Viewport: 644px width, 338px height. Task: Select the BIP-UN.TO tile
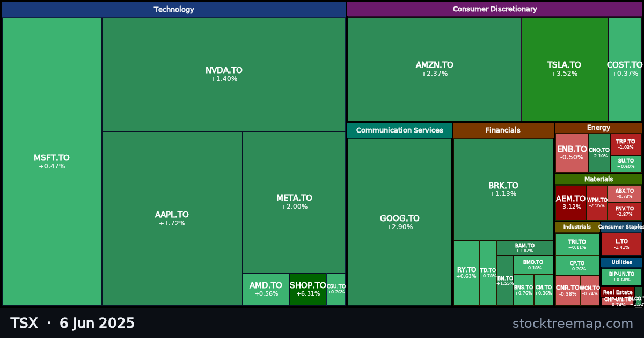[x=621, y=277]
